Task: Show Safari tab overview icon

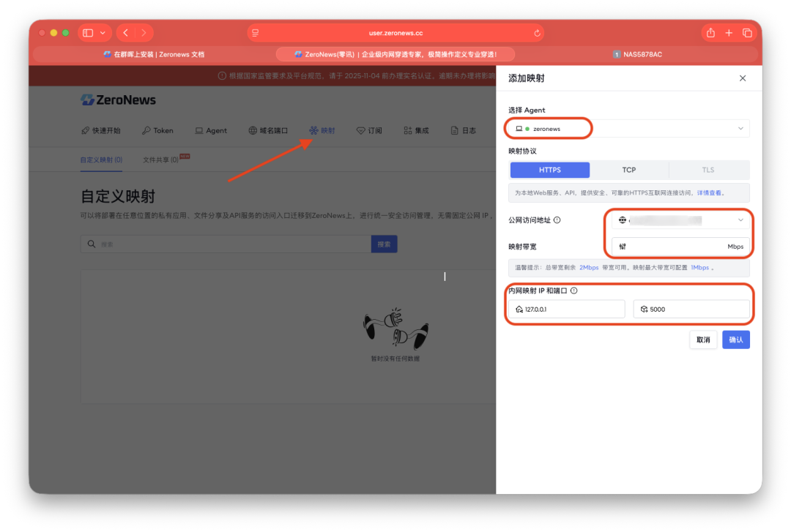Action: coord(747,33)
